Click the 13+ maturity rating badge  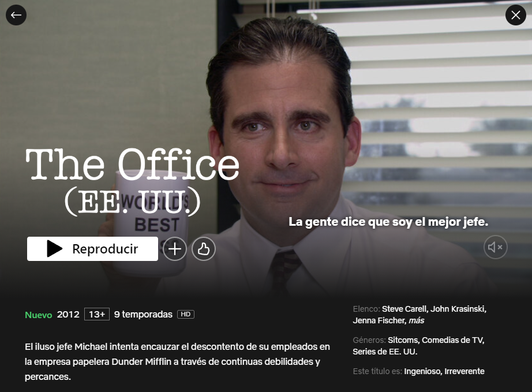[97, 314]
